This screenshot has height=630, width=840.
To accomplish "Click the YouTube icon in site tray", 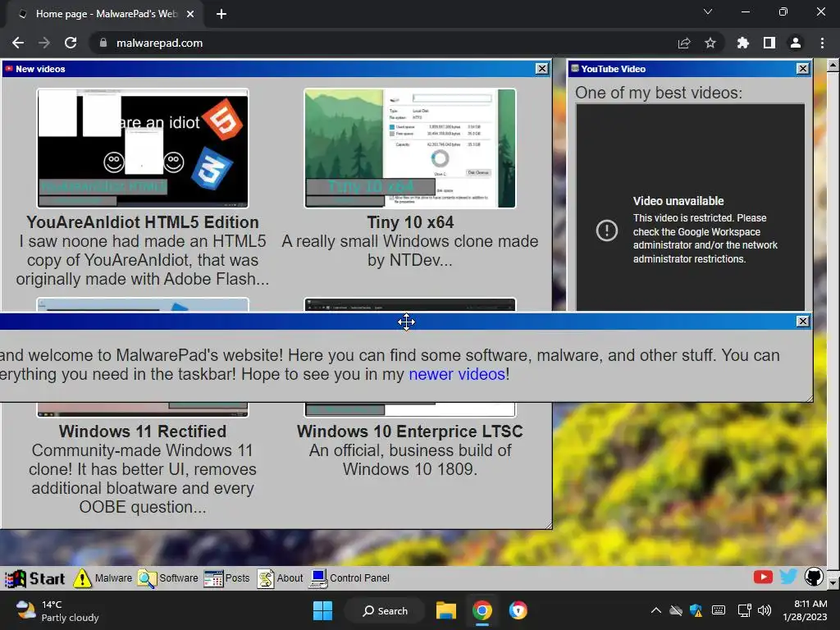I will (763, 577).
